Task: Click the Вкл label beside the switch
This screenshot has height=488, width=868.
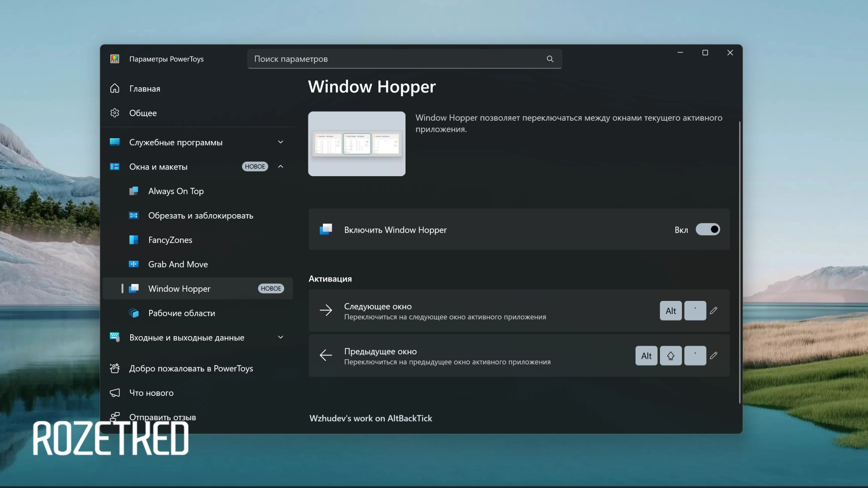Action: (681, 230)
